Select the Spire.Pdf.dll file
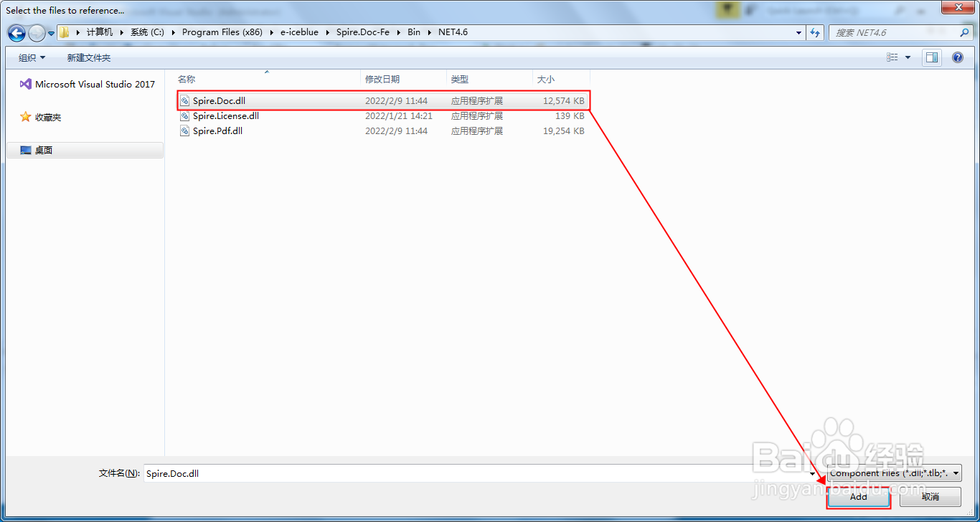Viewport: 980px width, 522px height. click(383, 130)
